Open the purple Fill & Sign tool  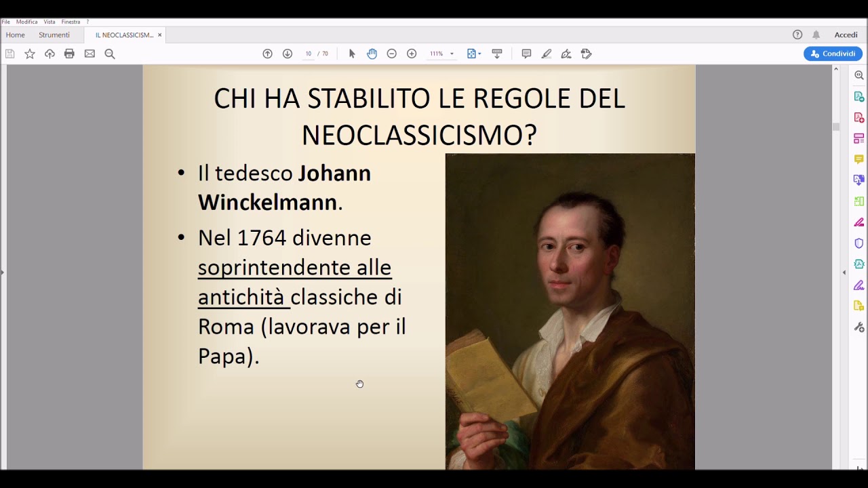pyautogui.click(x=859, y=285)
